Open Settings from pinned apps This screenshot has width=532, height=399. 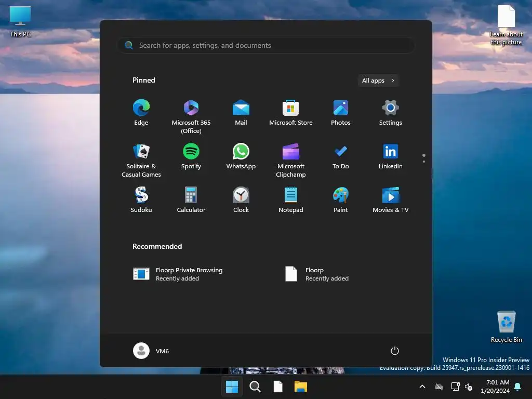click(x=391, y=113)
